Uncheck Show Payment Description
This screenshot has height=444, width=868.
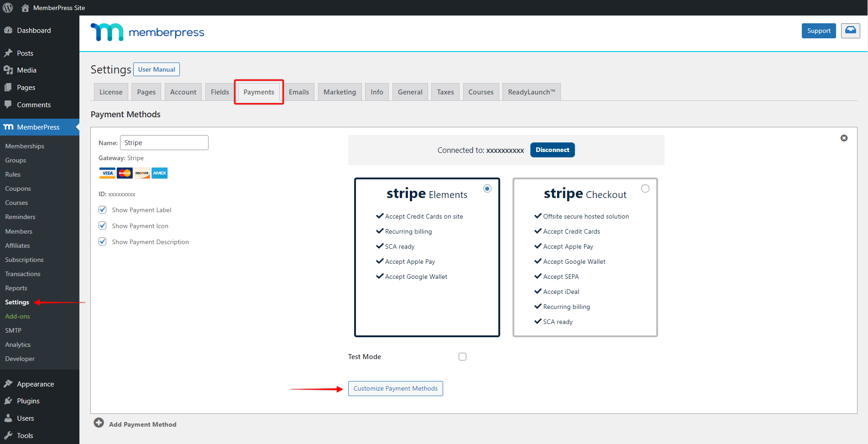[102, 241]
